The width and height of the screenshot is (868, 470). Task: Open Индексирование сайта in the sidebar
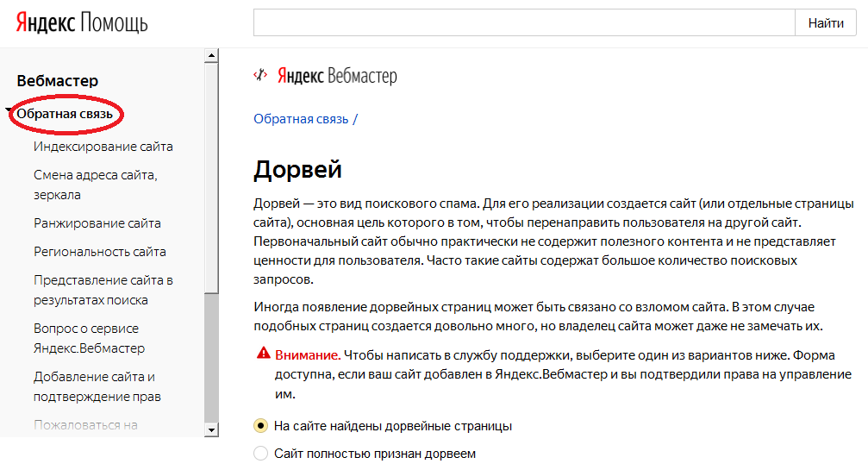[x=103, y=147]
